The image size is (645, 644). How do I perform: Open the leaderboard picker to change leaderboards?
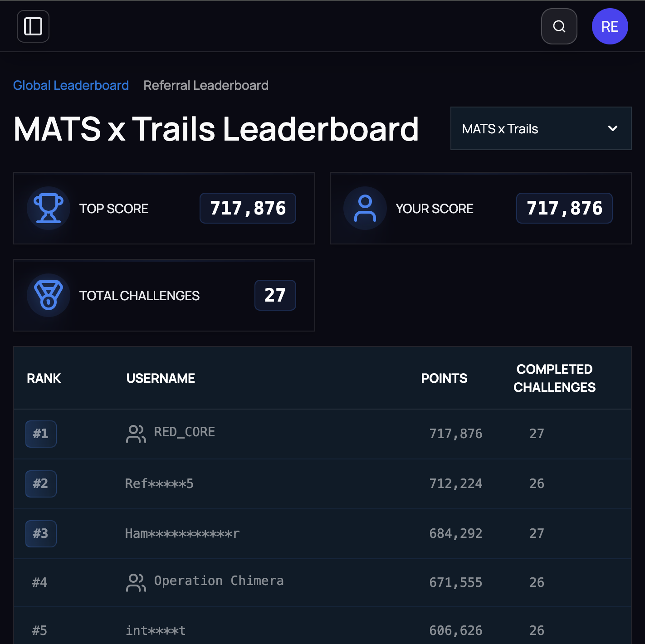click(x=541, y=128)
